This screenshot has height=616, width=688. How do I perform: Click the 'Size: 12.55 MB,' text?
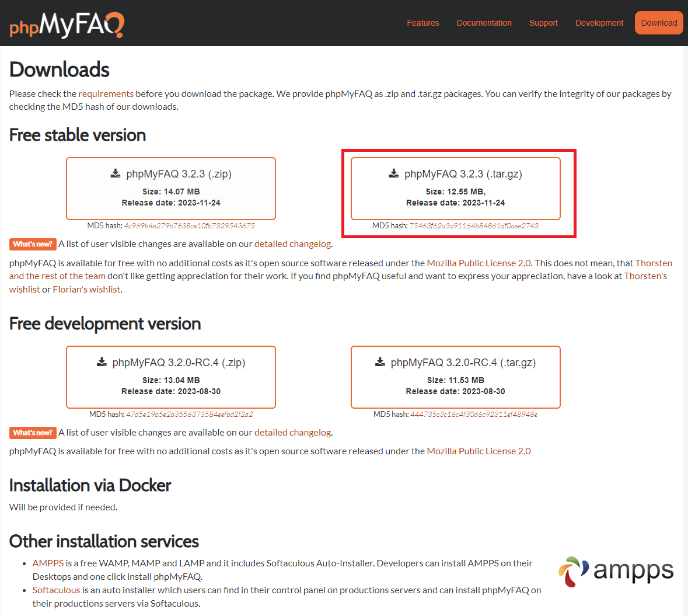point(455,192)
